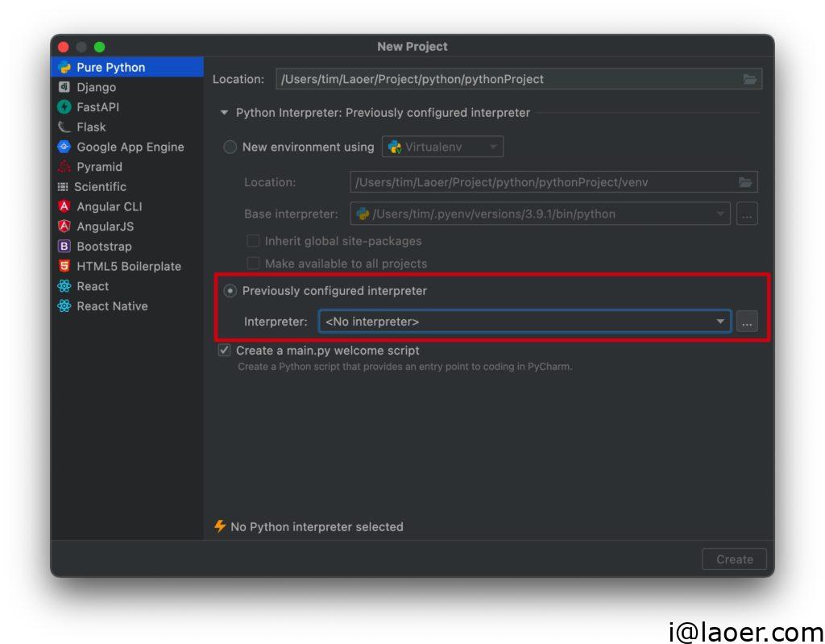Open the Virtualenv environment type dropdown

click(x=442, y=147)
